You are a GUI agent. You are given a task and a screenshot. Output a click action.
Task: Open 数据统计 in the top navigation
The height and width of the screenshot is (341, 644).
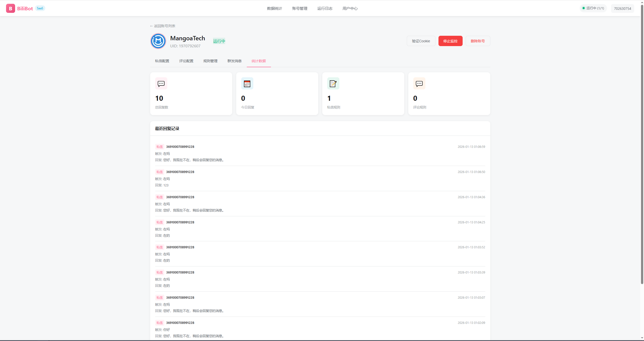pyautogui.click(x=274, y=8)
